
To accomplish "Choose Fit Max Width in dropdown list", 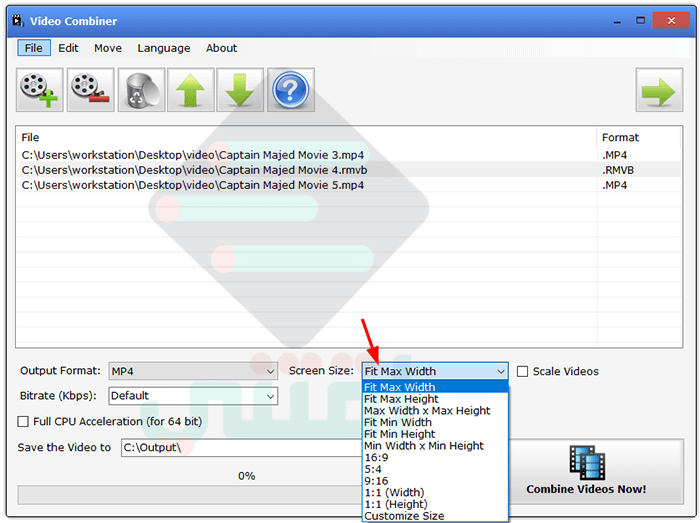I will click(435, 387).
